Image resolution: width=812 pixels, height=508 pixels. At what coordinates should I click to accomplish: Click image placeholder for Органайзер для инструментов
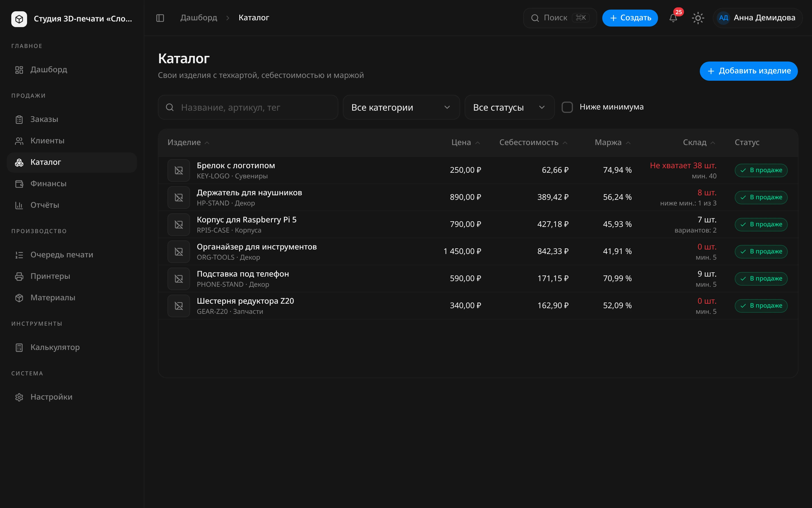179,252
